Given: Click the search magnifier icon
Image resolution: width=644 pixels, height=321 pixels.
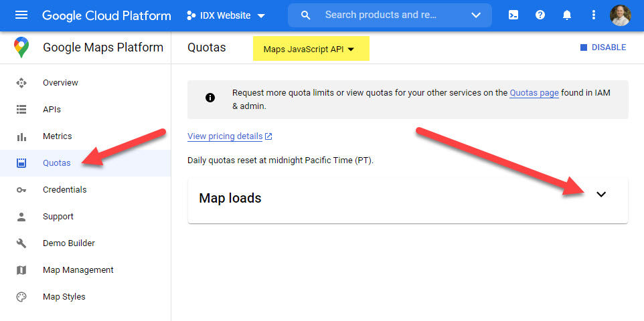Looking at the screenshot, I should tap(305, 15).
